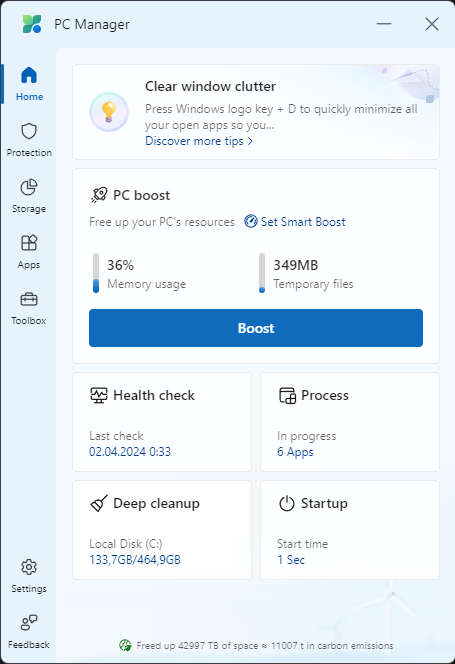Click the PC boost rocket icon
This screenshot has height=664, width=455.
pos(99,195)
